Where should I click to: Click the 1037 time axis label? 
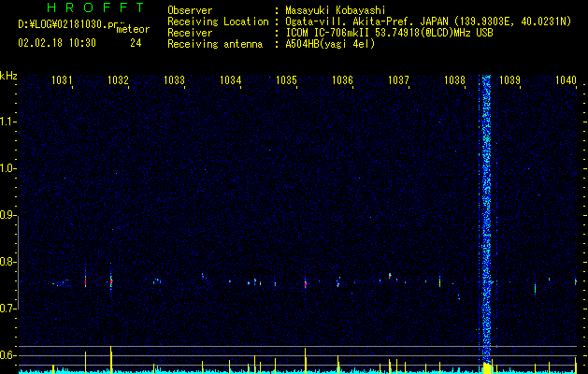(x=398, y=80)
